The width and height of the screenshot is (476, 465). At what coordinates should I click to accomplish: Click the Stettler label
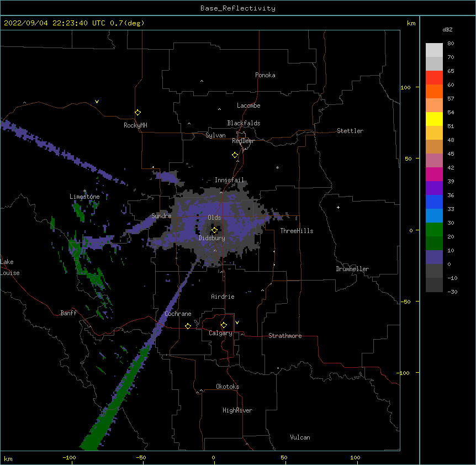click(x=350, y=131)
